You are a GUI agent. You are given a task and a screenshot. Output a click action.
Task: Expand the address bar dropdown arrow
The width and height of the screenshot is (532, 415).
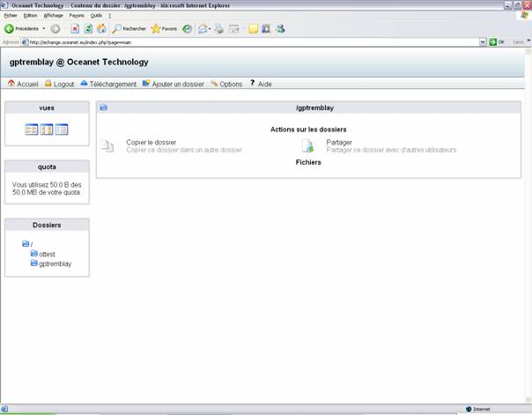[x=483, y=42]
